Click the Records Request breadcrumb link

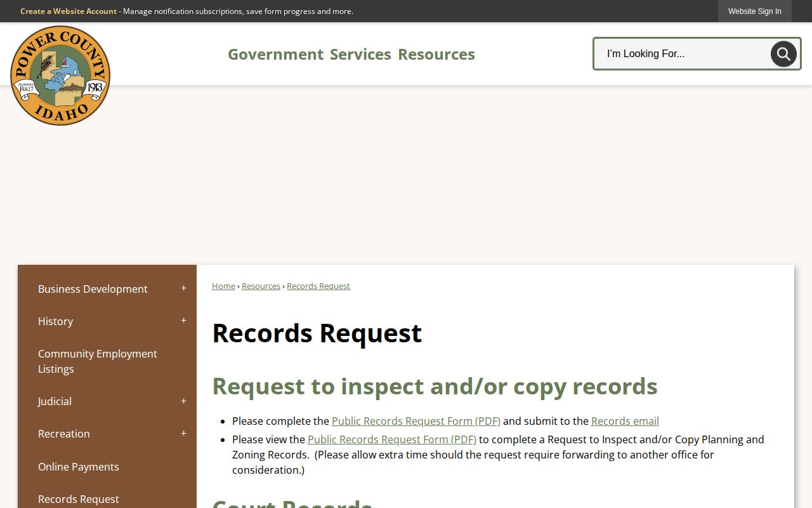318,286
